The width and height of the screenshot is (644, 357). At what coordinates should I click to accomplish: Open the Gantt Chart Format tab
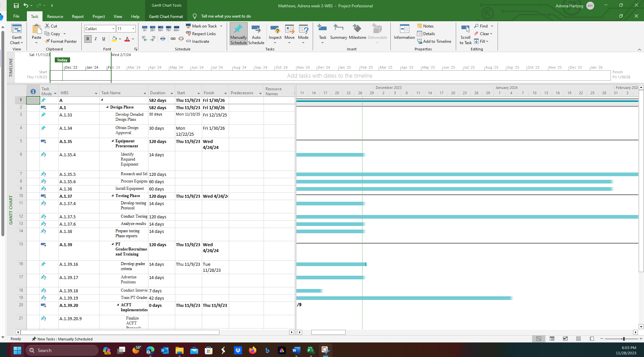pos(166,16)
